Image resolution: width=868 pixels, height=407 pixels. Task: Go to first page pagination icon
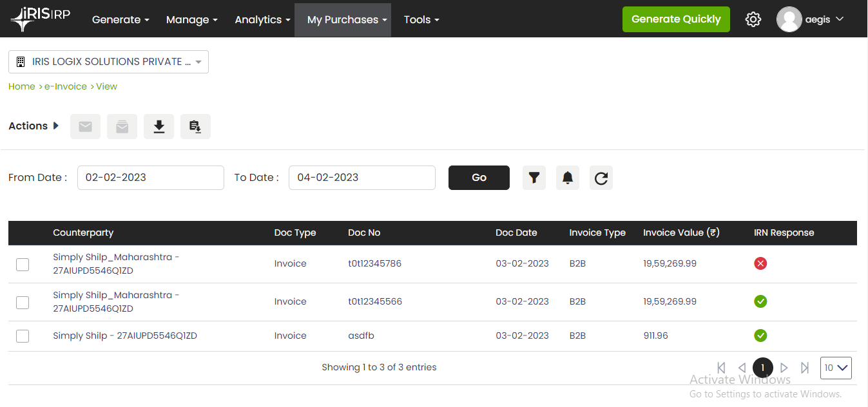[721, 368]
